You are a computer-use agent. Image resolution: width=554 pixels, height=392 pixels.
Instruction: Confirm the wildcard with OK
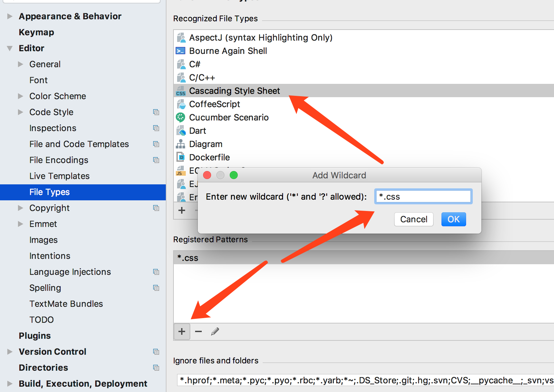tap(453, 219)
